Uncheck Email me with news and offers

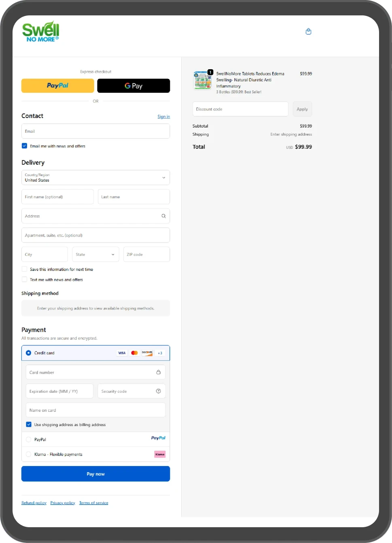25,146
